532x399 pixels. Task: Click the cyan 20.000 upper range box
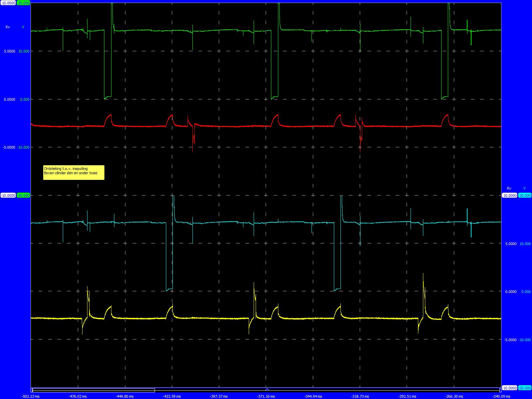click(525, 196)
